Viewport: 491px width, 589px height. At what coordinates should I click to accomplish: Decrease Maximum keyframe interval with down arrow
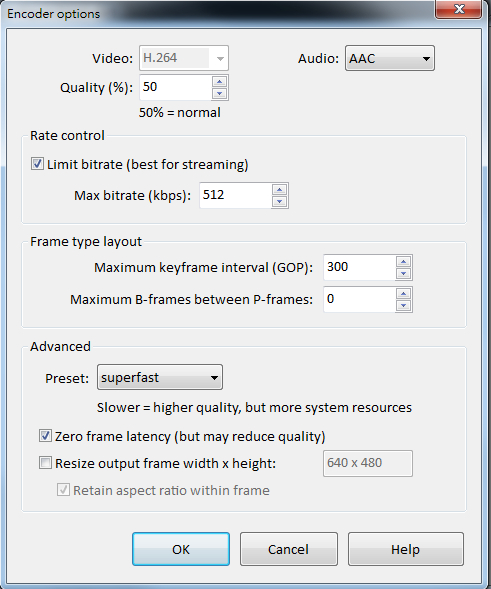pyautogui.click(x=403, y=273)
